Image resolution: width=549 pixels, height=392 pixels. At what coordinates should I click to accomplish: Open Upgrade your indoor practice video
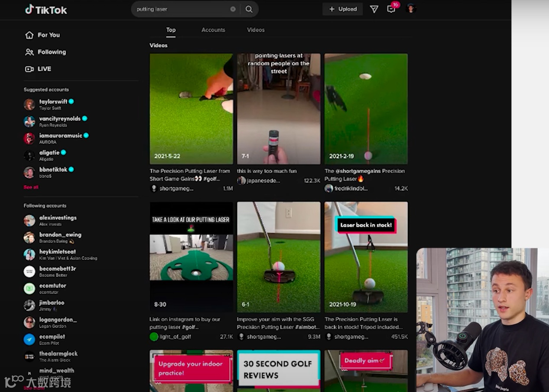point(192,371)
